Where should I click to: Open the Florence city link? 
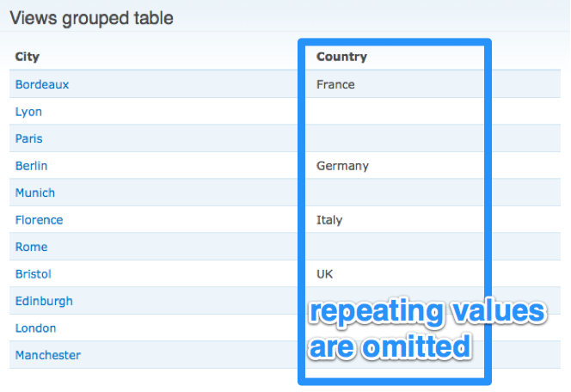[x=39, y=220]
